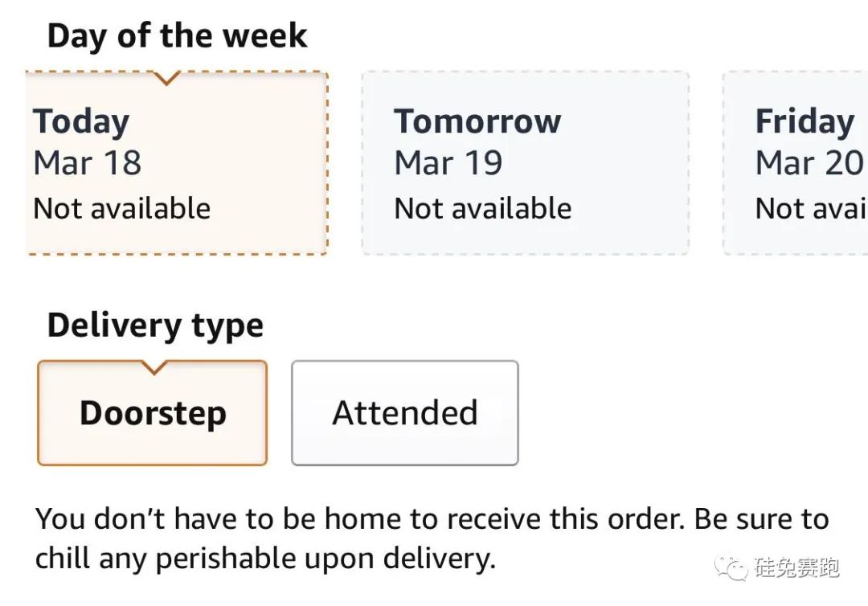
Task: Click the selected-notch arrow on Today card
Action: [x=166, y=78]
